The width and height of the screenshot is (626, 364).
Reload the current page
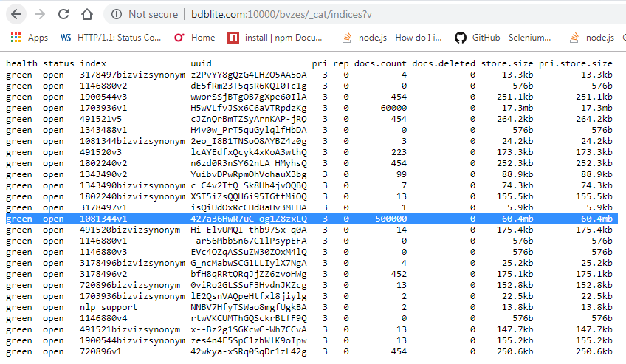63,14
